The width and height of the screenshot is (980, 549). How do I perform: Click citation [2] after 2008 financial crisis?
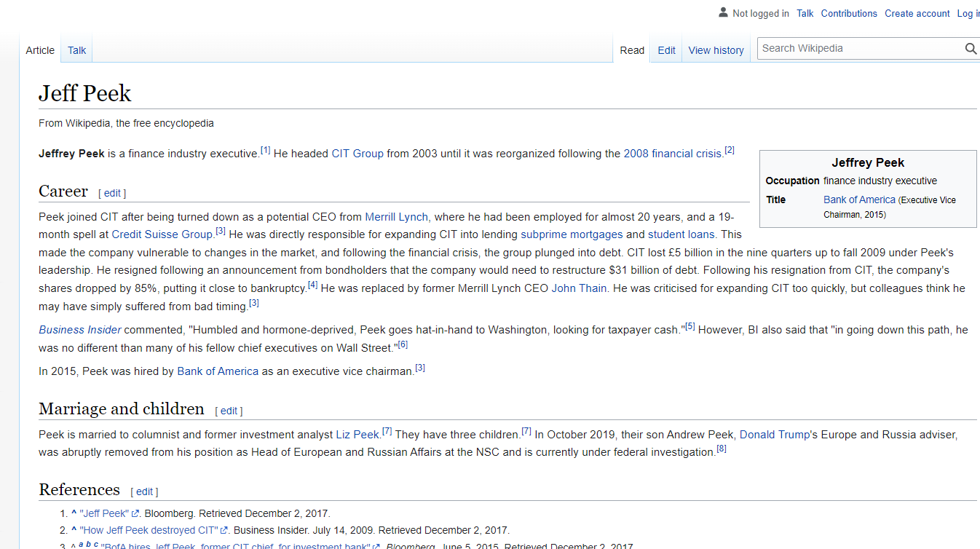pos(730,151)
